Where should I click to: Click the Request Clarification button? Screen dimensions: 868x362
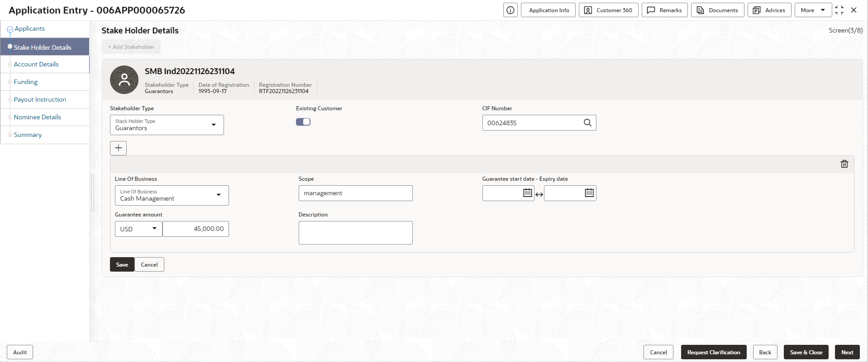click(x=714, y=352)
